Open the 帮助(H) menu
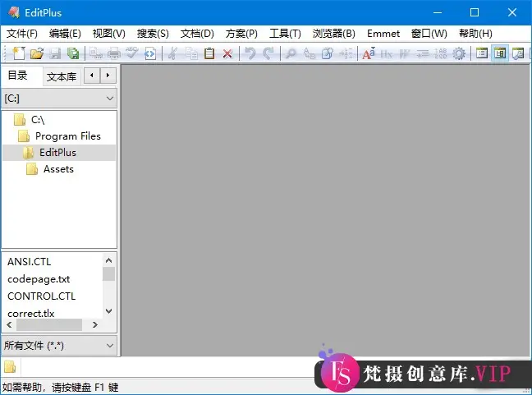This screenshot has width=532, height=395. coord(475,34)
